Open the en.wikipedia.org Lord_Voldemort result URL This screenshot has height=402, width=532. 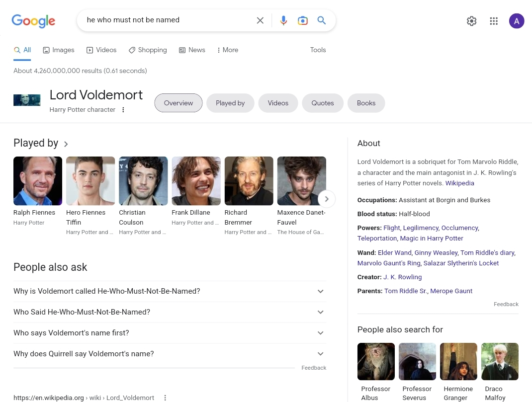[84, 398]
